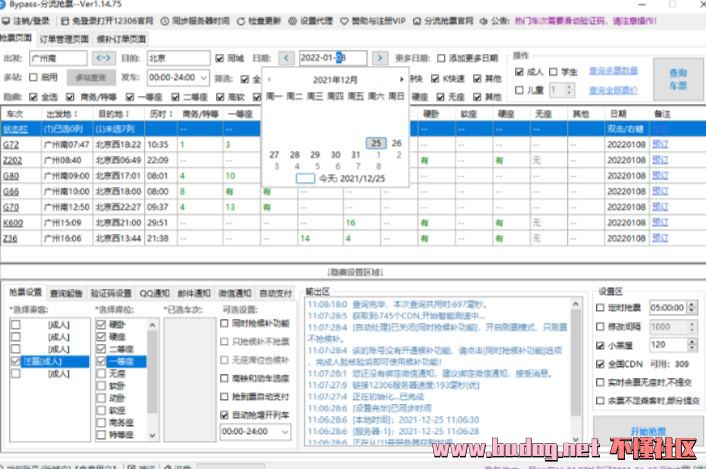Click the 查询车票 button
706x469 pixels.
pos(677,79)
